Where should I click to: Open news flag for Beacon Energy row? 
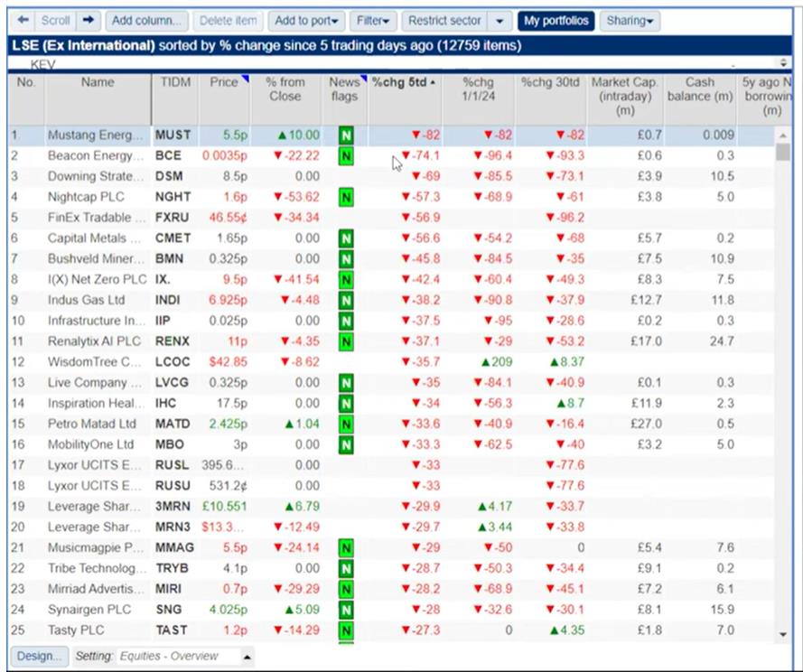(346, 156)
